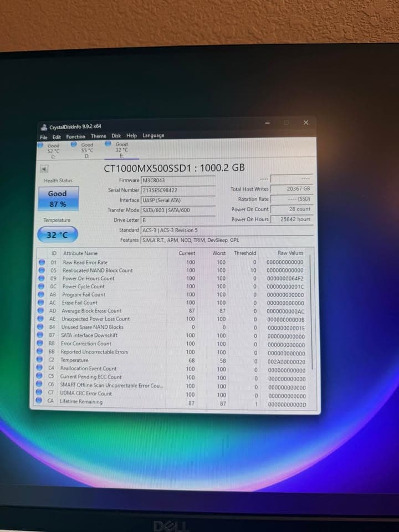Click the status icon for Unexpected Power Loss Count

point(40,319)
